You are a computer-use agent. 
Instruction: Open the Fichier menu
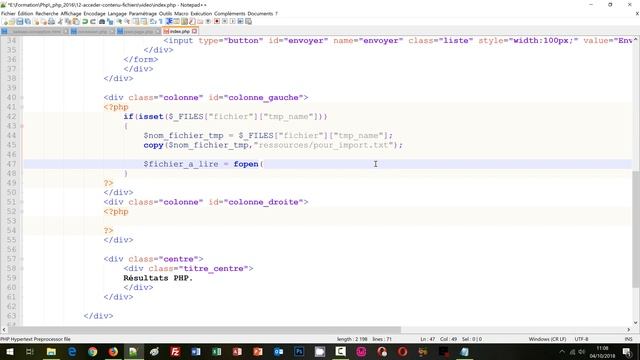click(x=8, y=13)
